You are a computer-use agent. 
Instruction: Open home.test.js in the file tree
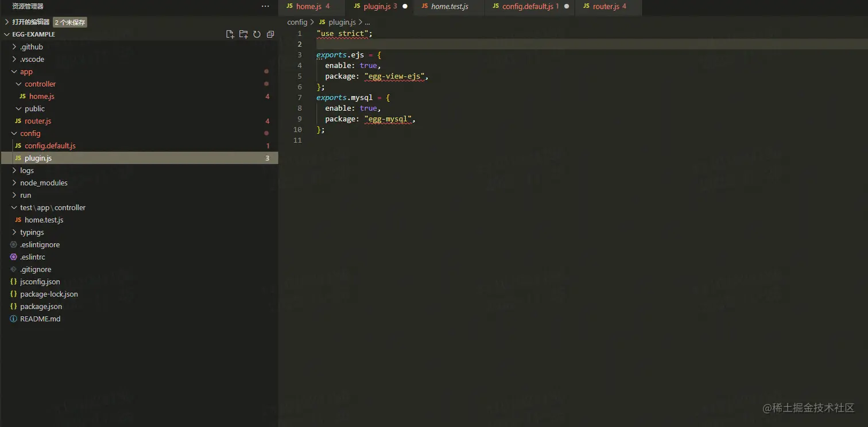pos(44,220)
